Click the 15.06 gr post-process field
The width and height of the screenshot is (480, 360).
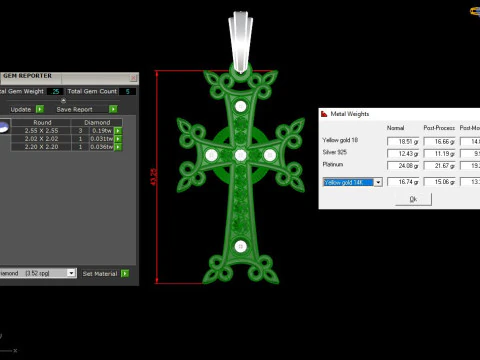[439, 182]
